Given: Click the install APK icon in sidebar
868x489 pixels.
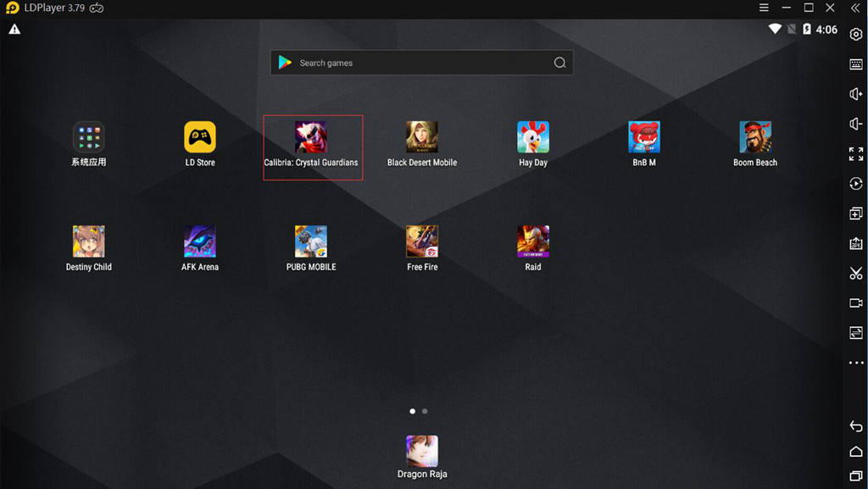Looking at the screenshot, I should [x=856, y=243].
